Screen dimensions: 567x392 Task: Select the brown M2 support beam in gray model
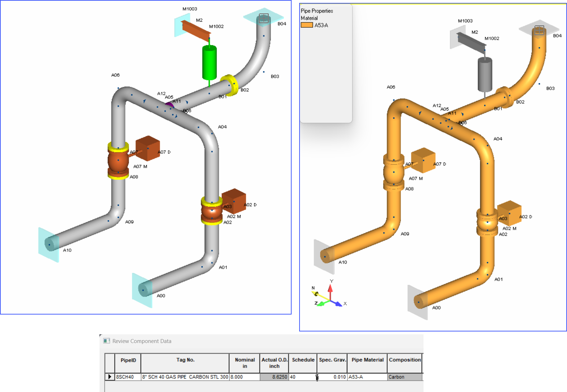pyautogui.click(x=196, y=31)
